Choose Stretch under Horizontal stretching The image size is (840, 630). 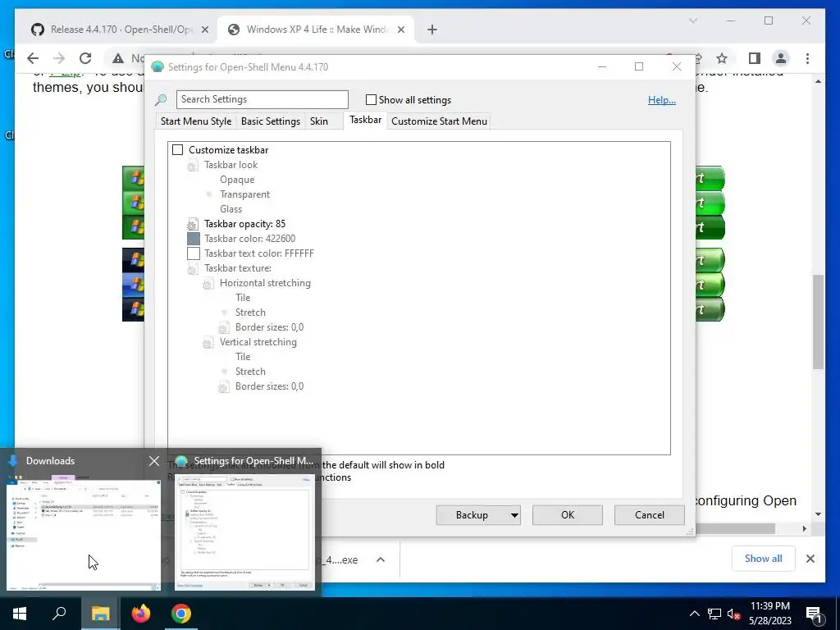(250, 313)
